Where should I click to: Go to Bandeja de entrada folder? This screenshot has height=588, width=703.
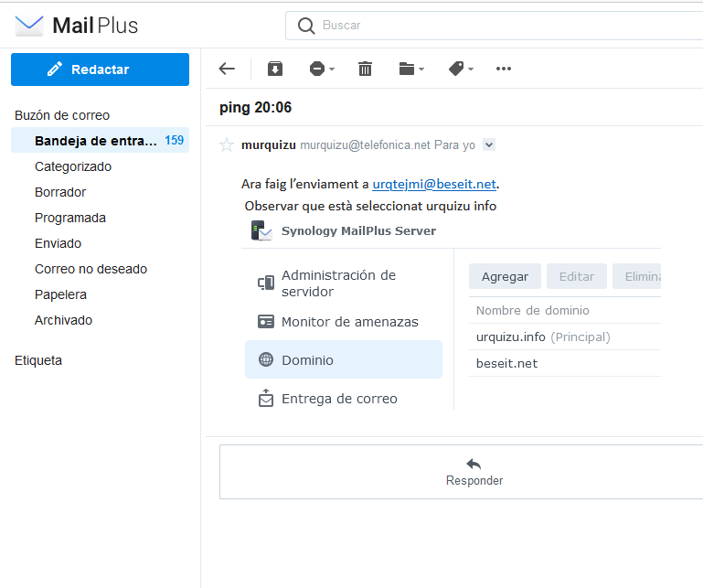(100, 141)
